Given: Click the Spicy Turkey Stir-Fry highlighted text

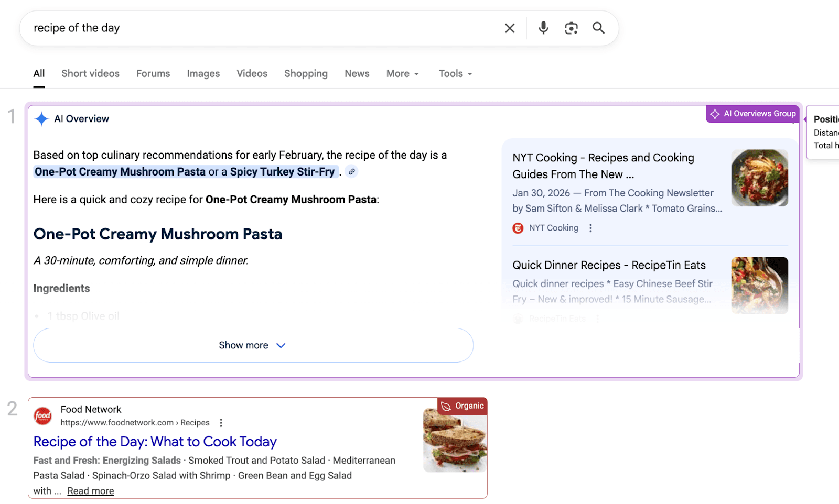Looking at the screenshot, I should (282, 172).
